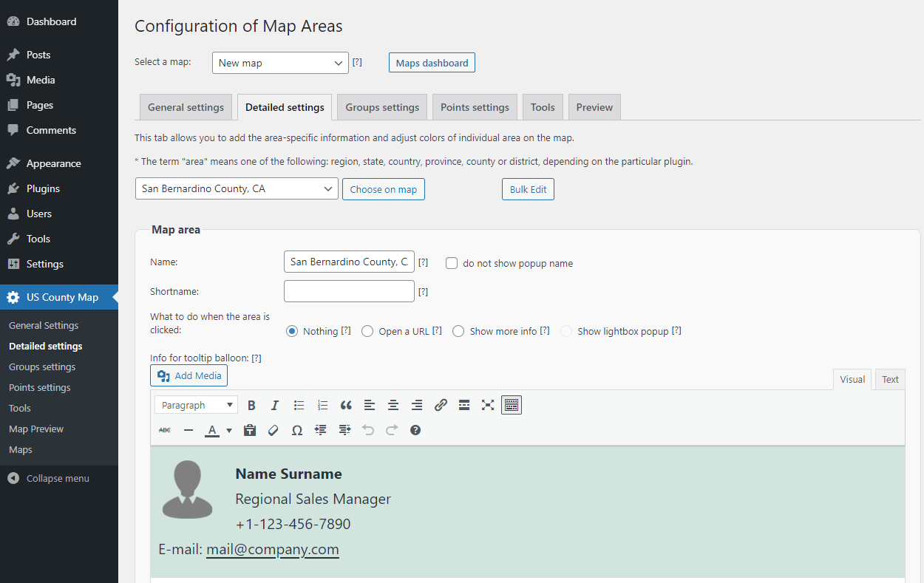The image size is (924, 583).
Task: Switch to the Points settings tab
Action: point(475,107)
